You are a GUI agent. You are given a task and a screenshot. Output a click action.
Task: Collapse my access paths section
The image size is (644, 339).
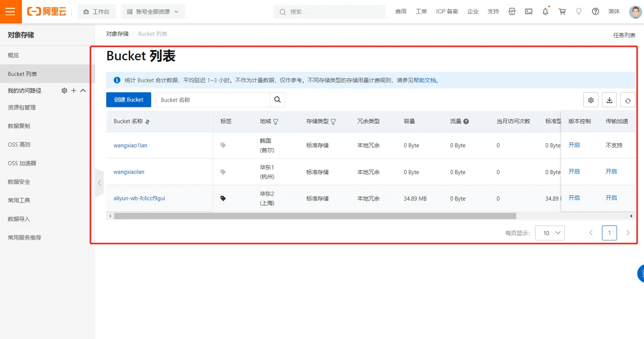point(83,91)
